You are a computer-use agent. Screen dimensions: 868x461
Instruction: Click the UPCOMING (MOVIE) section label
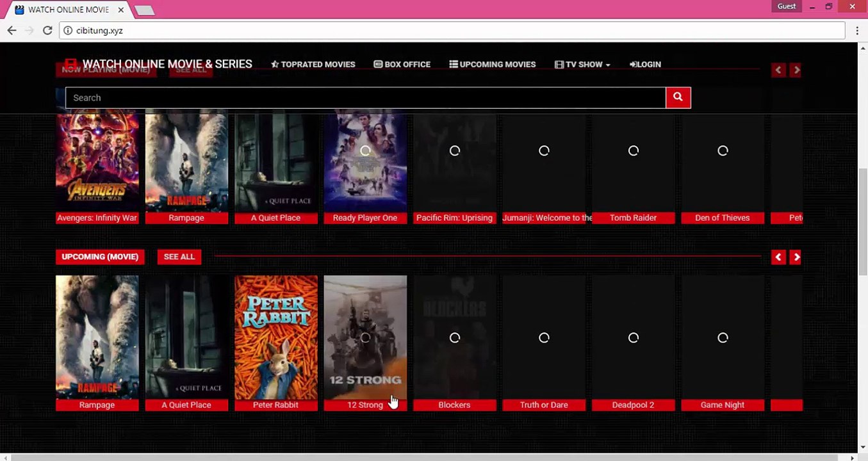100,257
